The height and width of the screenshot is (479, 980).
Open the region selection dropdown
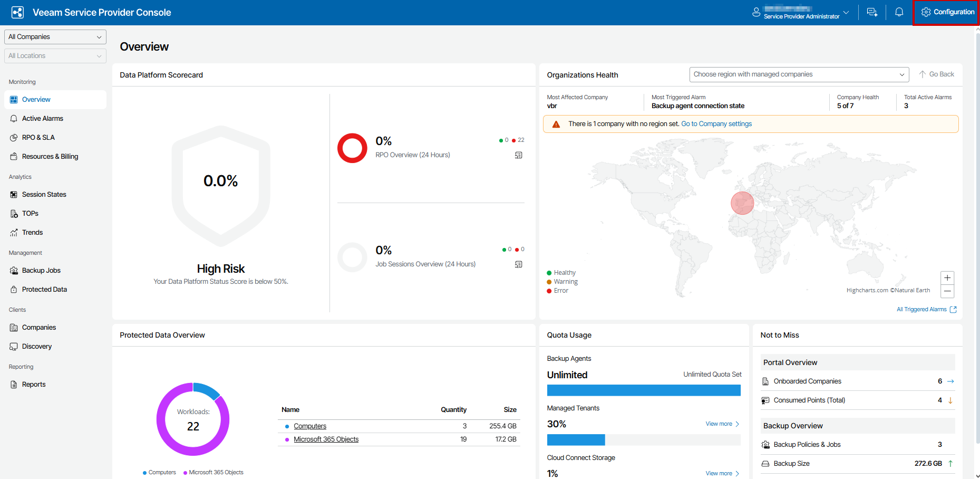(x=799, y=74)
